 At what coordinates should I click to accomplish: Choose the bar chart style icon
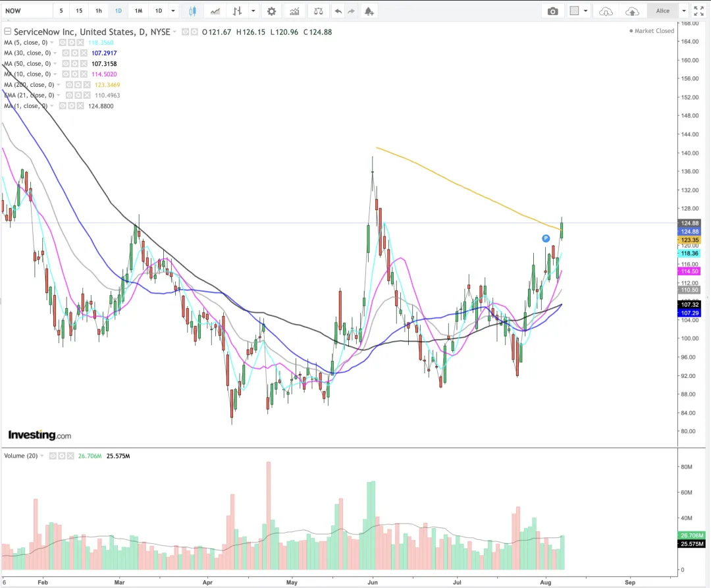tap(237, 11)
